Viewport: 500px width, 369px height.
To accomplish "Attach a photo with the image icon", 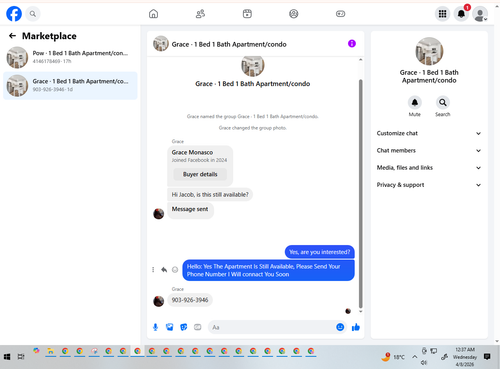I will point(169,327).
